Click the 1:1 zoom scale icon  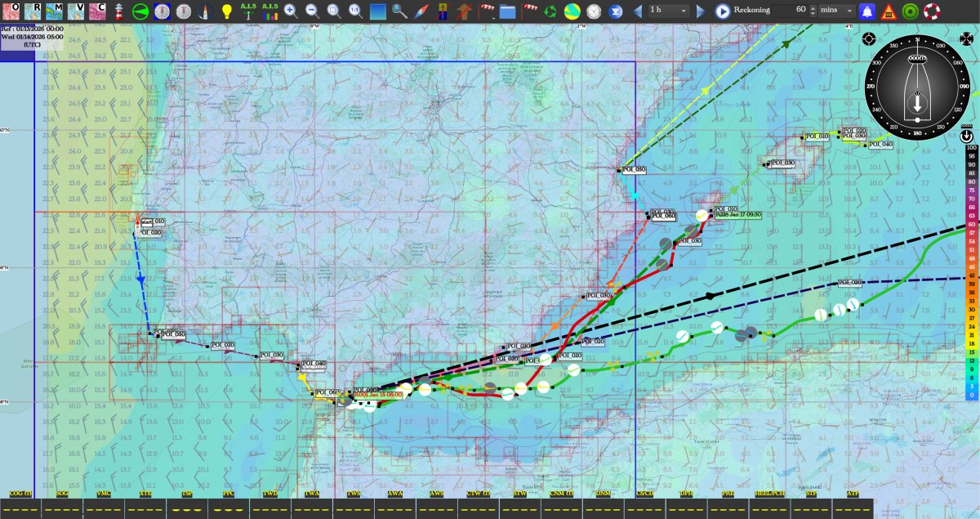coord(356,11)
